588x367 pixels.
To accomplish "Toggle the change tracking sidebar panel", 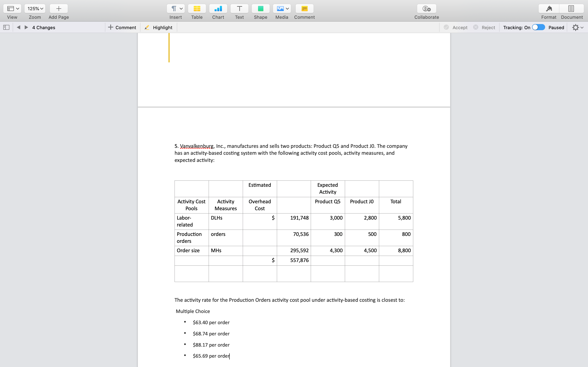I will tap(6, 27).
